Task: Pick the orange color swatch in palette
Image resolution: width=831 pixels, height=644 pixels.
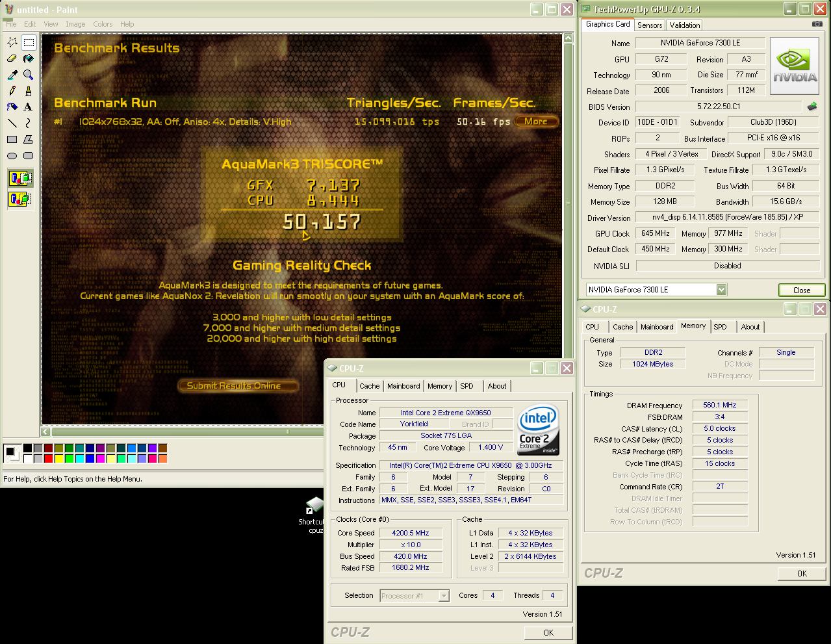Action: point(163,459)
